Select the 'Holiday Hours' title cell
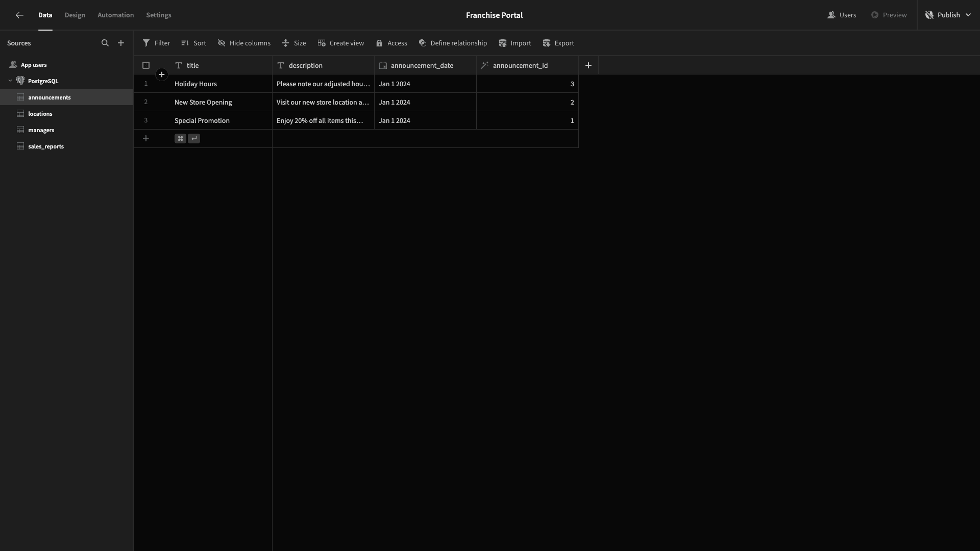 coord(221,84)
